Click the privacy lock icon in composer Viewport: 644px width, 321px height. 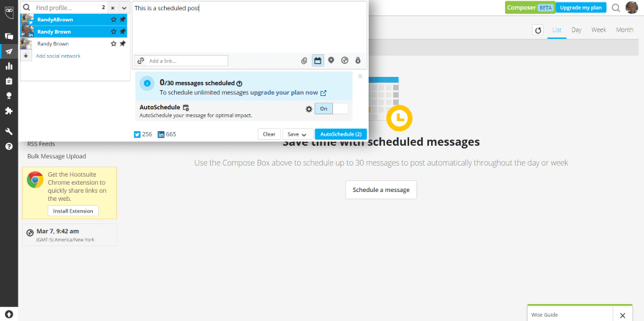(358, 61)
